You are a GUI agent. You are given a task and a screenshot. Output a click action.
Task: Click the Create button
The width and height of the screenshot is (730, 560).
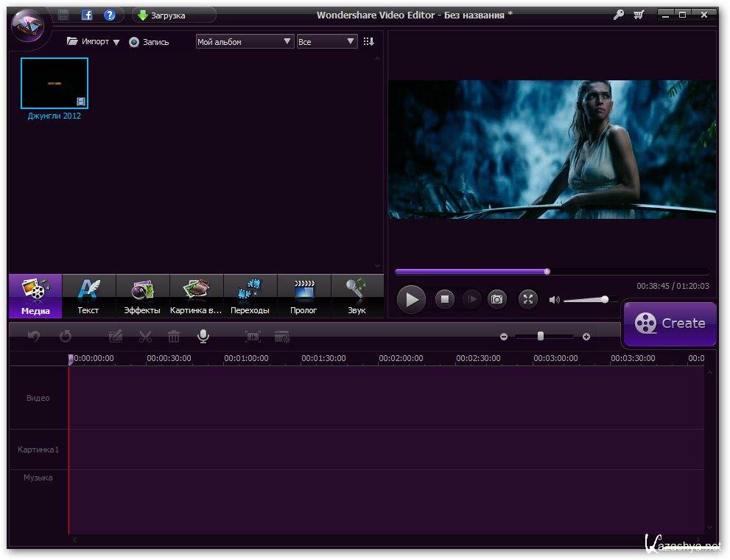(x=670, y=323)
